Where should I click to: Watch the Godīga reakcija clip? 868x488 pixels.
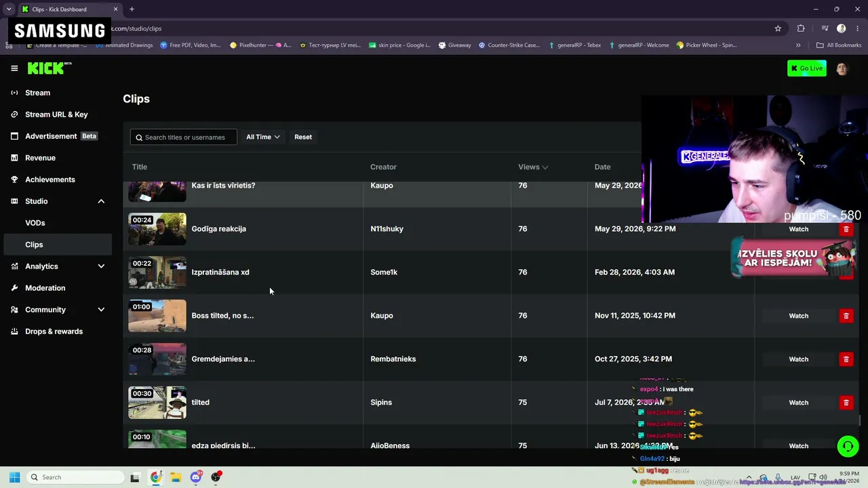pos(798,229)
